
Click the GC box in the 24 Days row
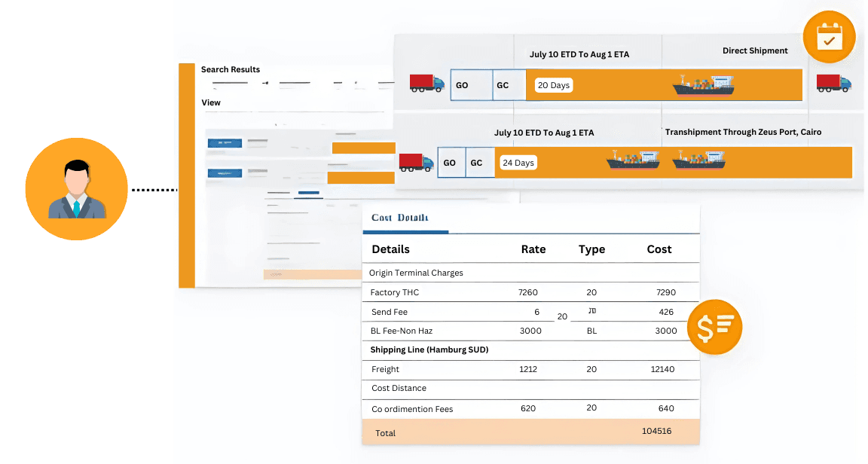[476, 163]
